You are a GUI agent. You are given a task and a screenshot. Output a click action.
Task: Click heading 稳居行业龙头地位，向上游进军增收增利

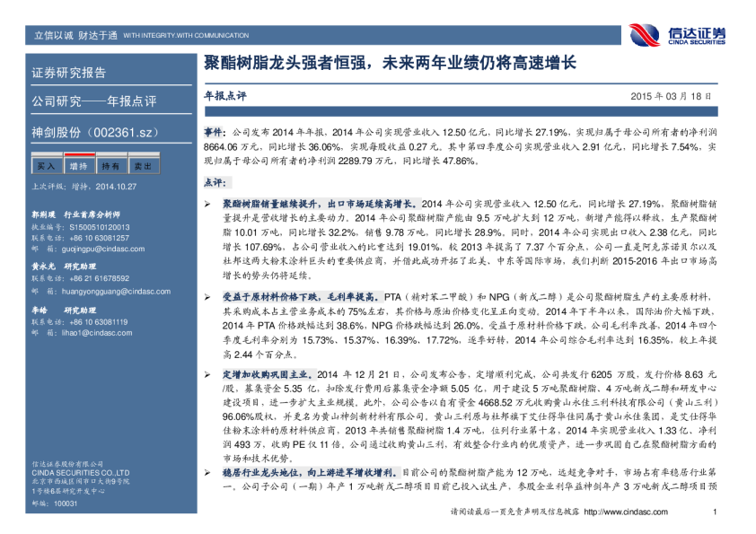tap(311, 472)
